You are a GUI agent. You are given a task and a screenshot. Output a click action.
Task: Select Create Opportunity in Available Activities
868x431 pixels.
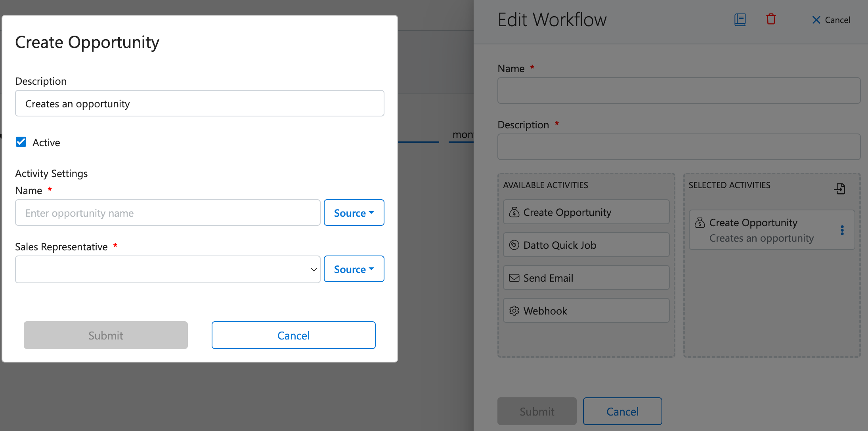point(586,212)
